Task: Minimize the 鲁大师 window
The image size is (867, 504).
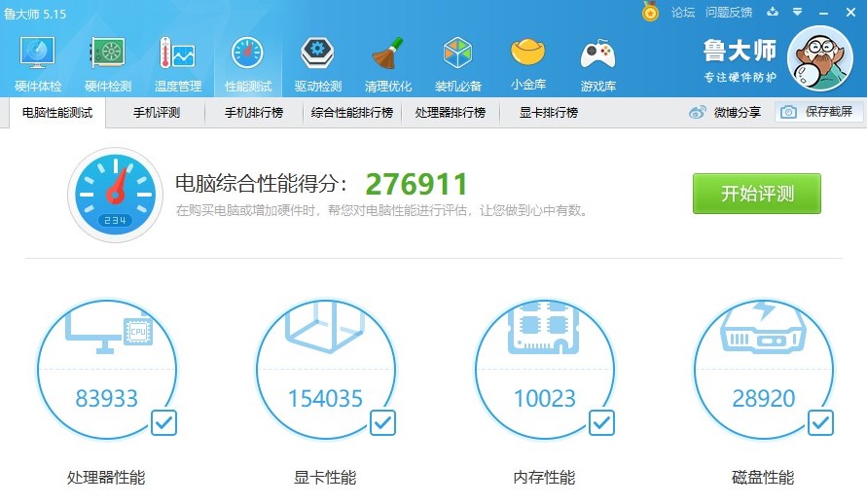Action: pos(824,12)
